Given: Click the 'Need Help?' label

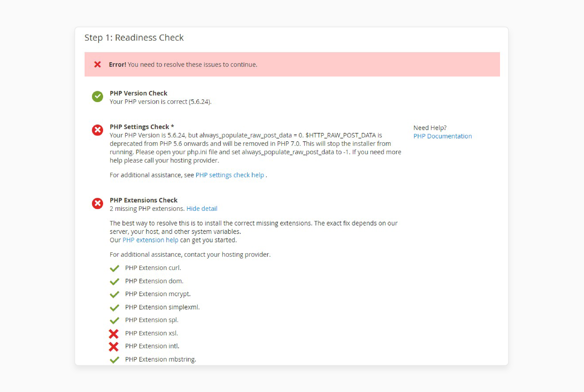Looking at the screenshot, I should [430, 128].
